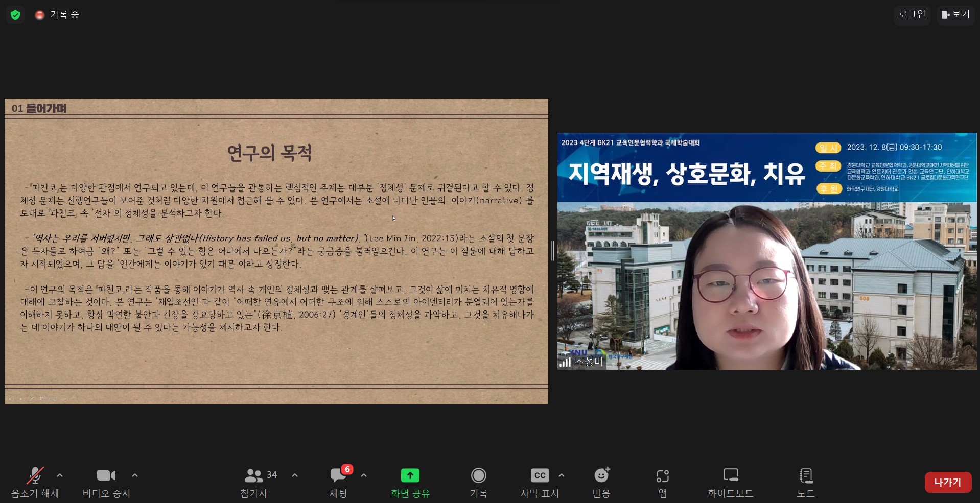Screen dimensions: 980x503
Task: Open the notes icon
Action: tap(806, 475)
